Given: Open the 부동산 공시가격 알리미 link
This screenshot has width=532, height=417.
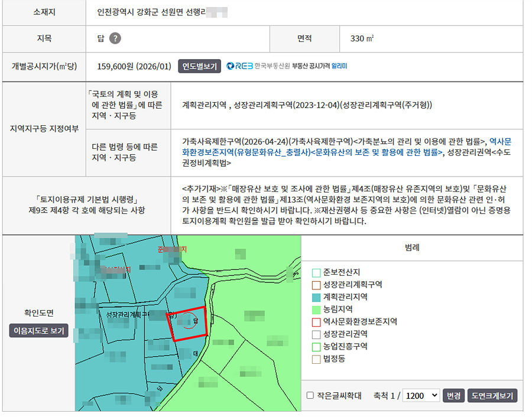Looking at the screenshot, I should [x=320, y=66].
